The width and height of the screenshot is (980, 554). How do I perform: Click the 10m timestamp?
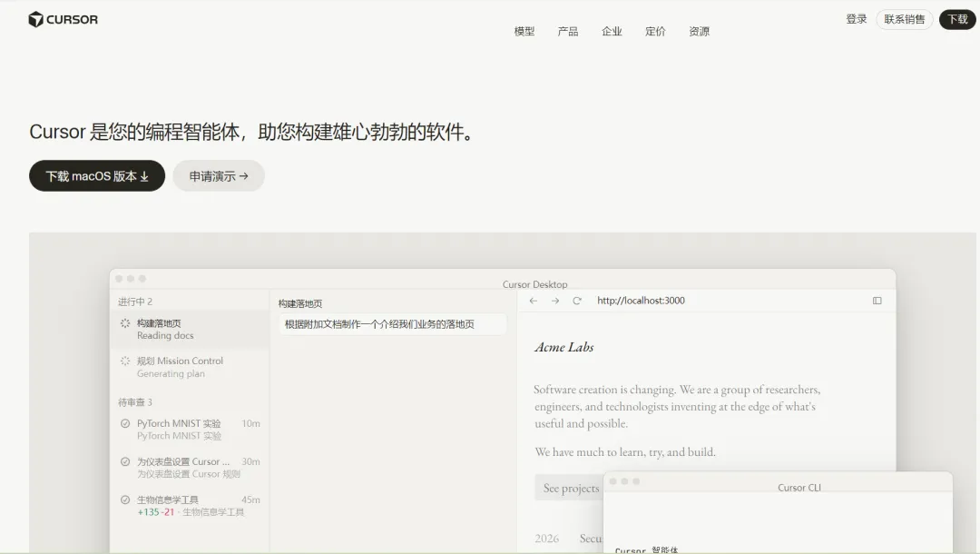coord(250,423)
